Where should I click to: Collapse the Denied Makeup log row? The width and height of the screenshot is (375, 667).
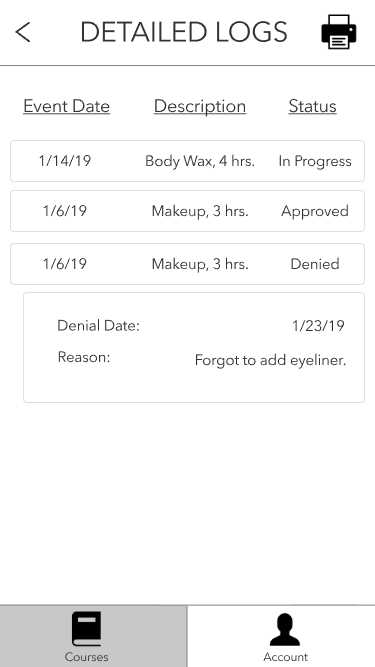tap(188, 264)
